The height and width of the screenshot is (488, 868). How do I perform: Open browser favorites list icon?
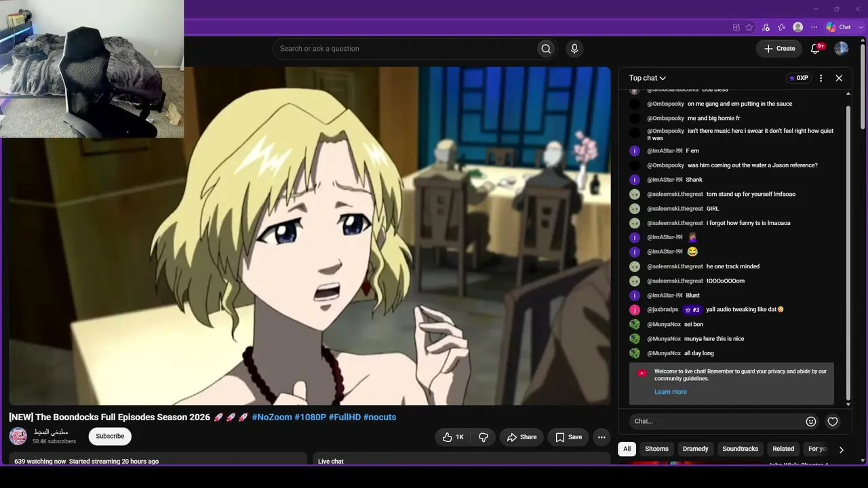point(782,27)
